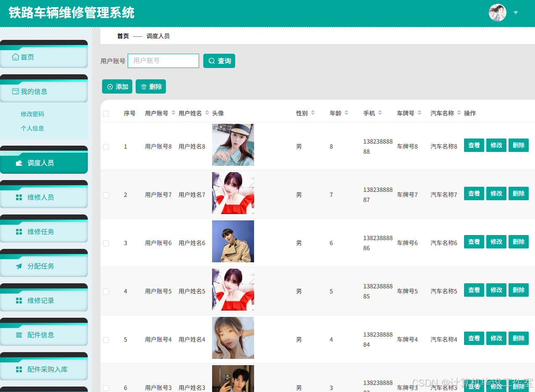
Task: Click 删除 for 用户账号8 row
Action: coord(519,145)
